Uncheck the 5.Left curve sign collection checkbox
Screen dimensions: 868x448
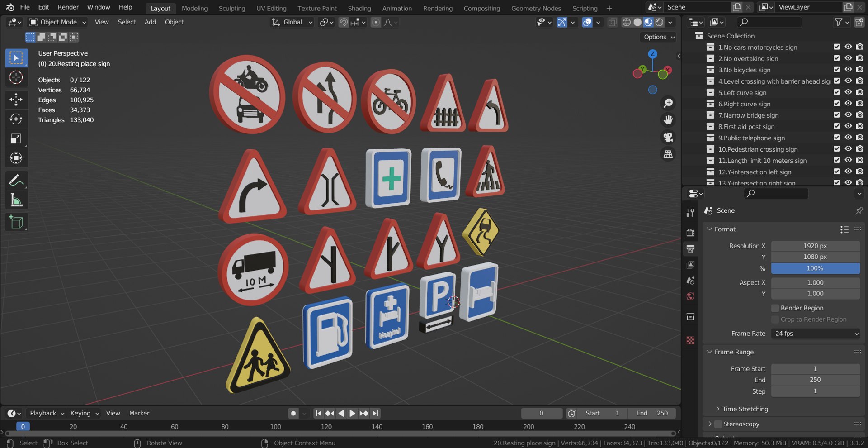point(837,92)
